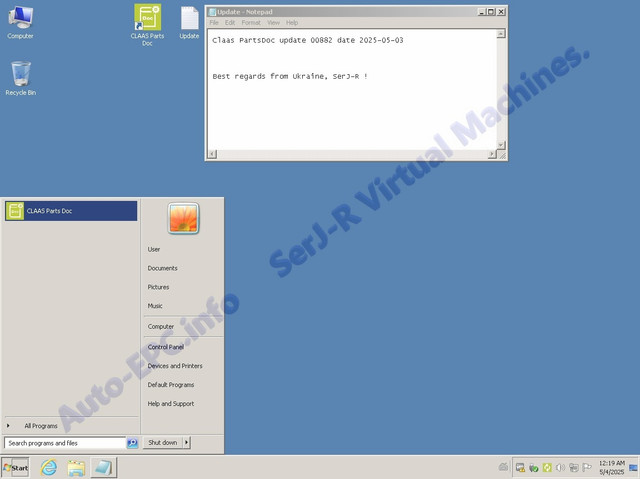Open Pictures from Start menu
640x479 pixels.
(x=158, y=287)
